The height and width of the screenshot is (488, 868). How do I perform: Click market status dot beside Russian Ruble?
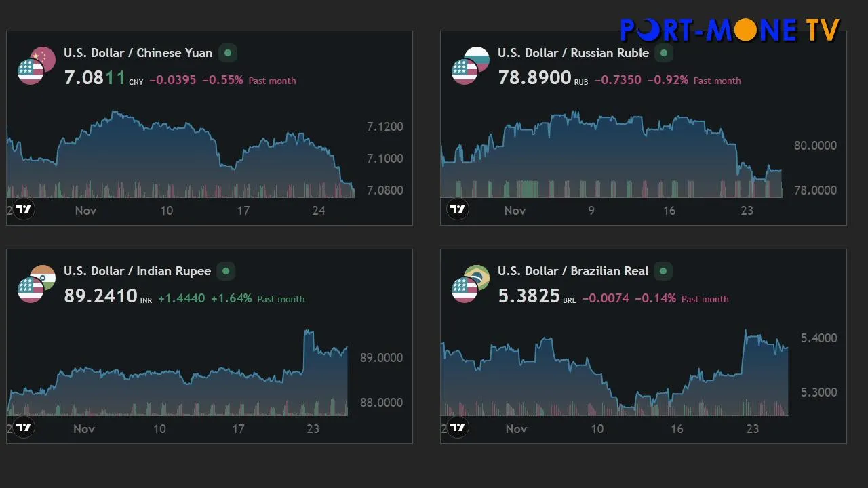664,53
